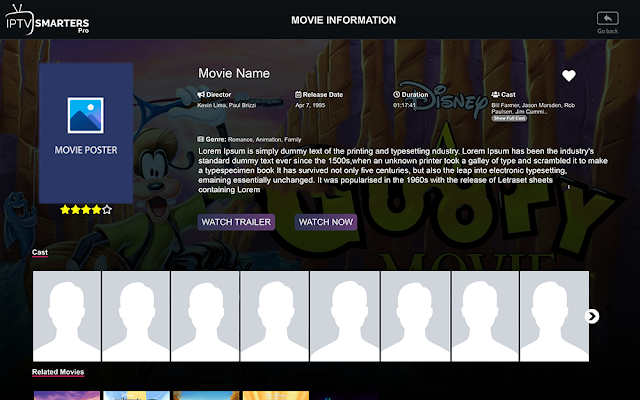Open the sixth cast member placeholder
The width and height of the screenshot is (640, 400).
[416, 316]
